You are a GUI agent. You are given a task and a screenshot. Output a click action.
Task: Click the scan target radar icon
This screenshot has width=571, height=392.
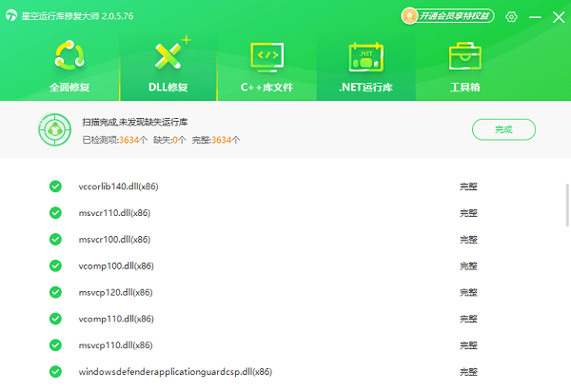(x=54, y=129)
